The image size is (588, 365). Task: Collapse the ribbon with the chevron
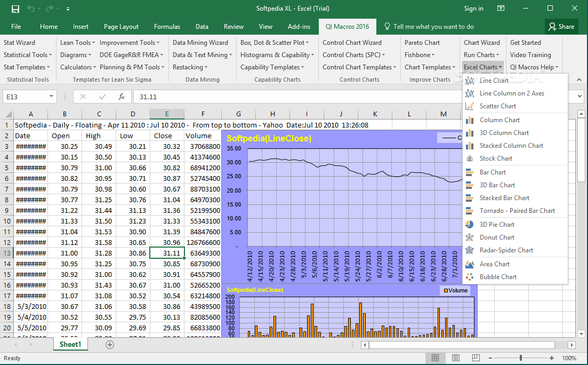(x=579, y=80)
